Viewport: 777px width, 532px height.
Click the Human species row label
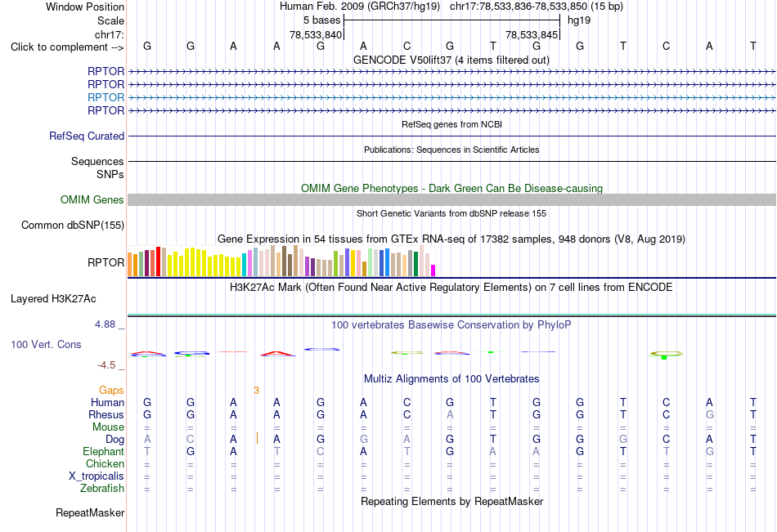(107, 402)
